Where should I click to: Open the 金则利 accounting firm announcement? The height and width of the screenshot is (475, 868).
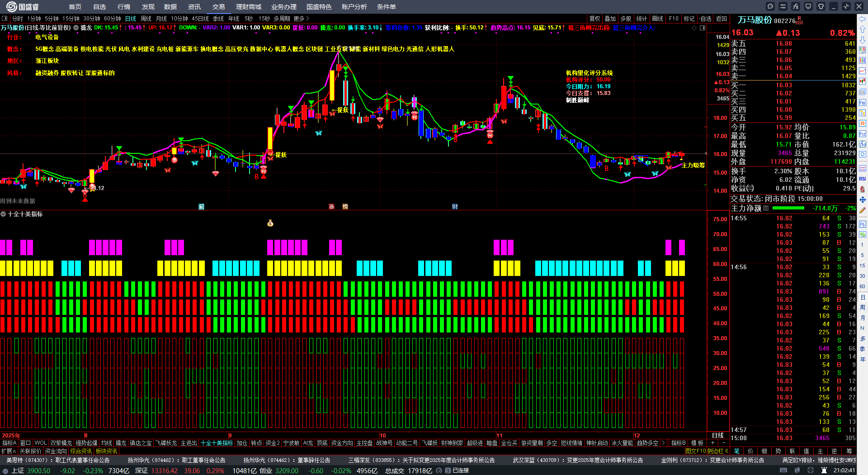pyautogui.click(x=712, y=460)
